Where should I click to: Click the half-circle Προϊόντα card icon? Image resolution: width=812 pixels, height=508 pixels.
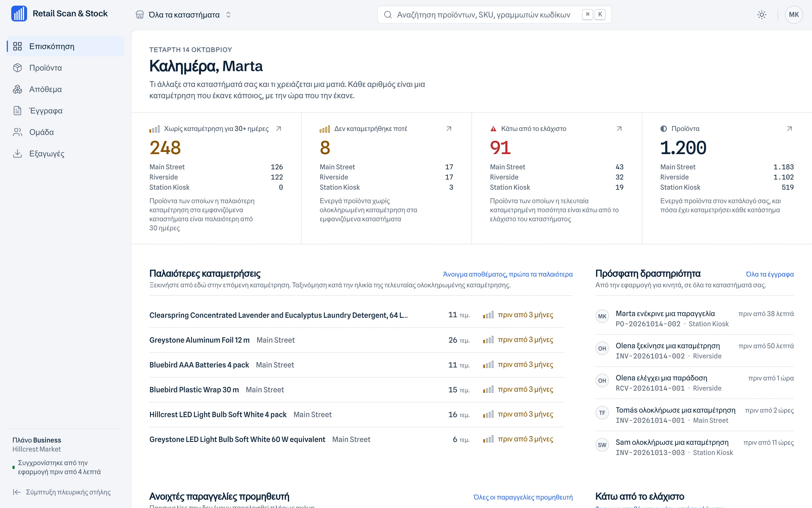(664, 129)
